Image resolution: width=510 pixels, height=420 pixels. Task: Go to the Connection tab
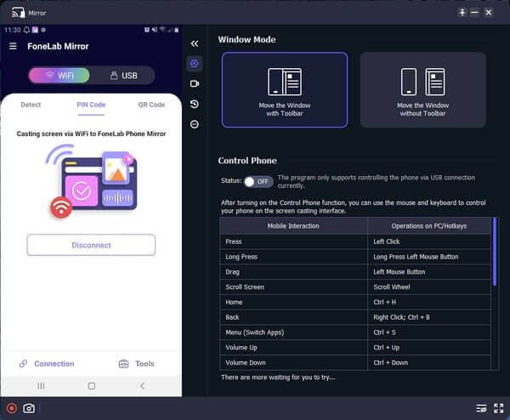tap(47, 364)
